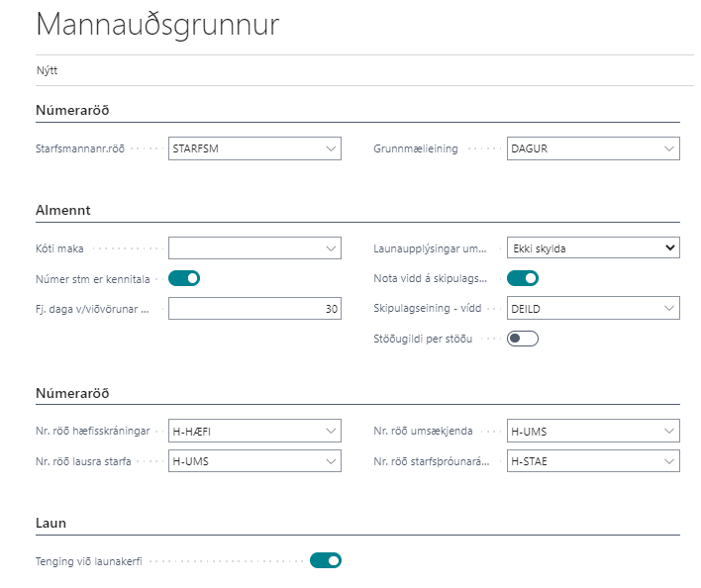
Task: Expand Nr. röð starfsþróunar dropdown arrow
Action: (x=668, y=461)
